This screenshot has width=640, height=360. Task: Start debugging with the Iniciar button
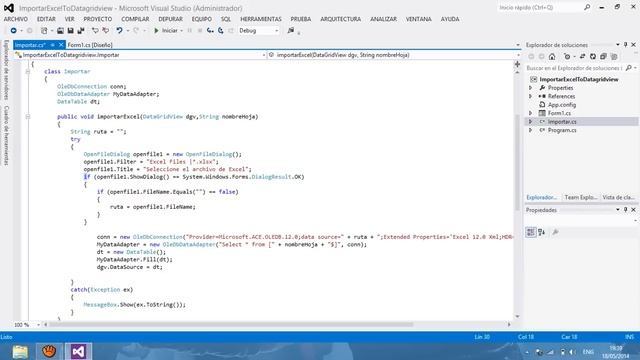(166, 31)
